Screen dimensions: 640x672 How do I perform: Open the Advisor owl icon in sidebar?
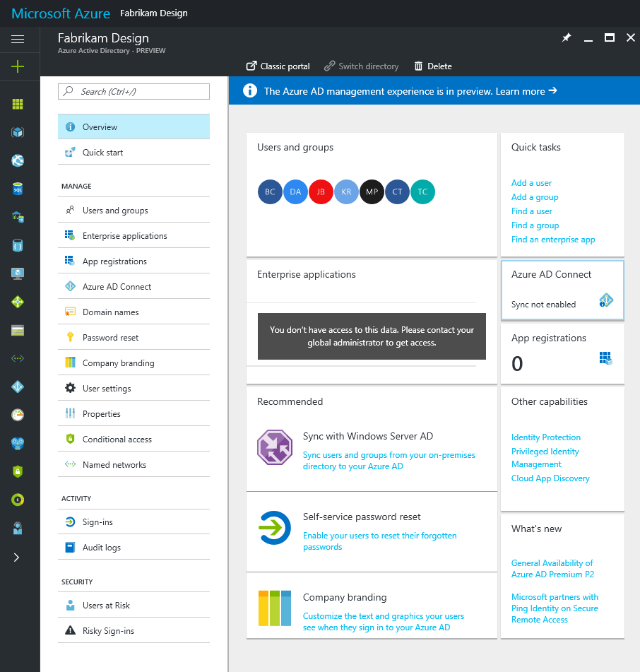tap(18, 443)
